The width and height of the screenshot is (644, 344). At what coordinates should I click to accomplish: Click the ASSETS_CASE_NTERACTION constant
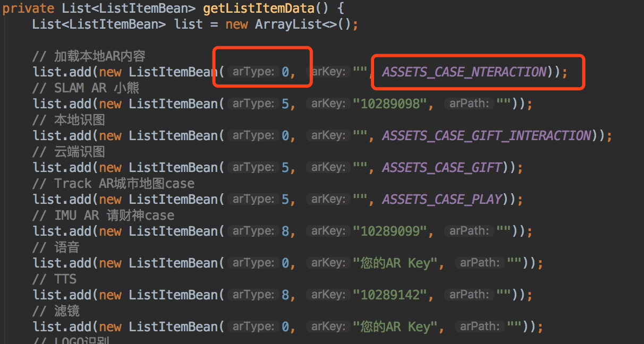tap(464, 72)
